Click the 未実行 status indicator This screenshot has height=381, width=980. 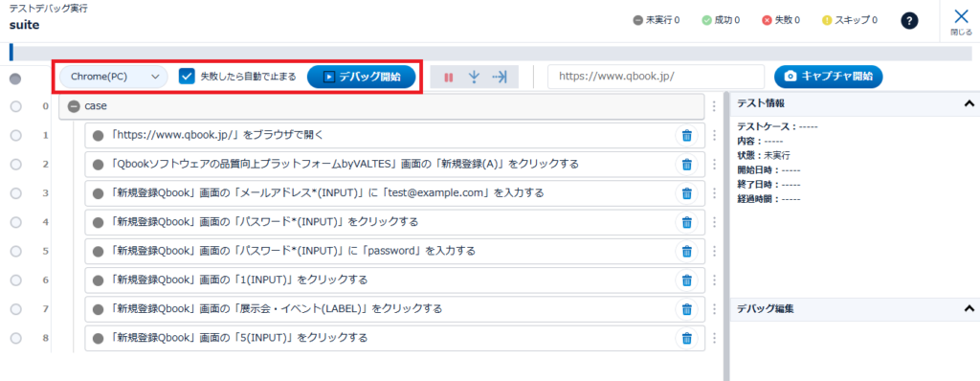coord(657,20)
